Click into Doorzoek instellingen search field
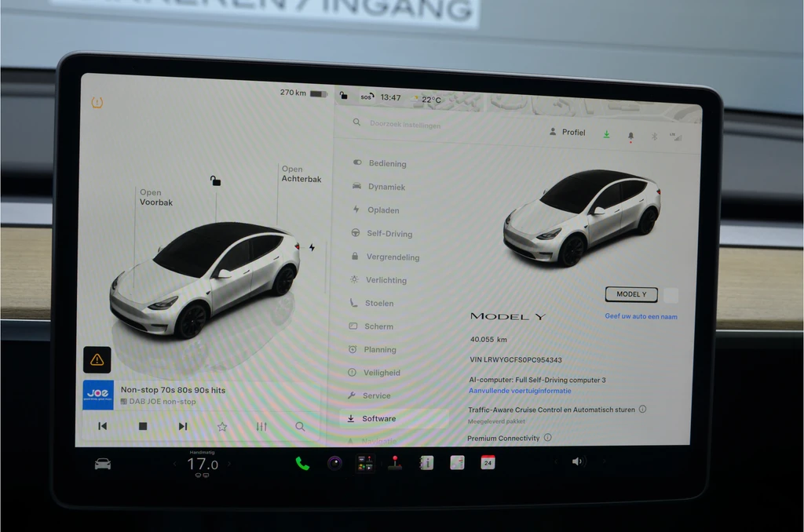Viewport: 804px width, 532px height. click(x=405, y=125)
